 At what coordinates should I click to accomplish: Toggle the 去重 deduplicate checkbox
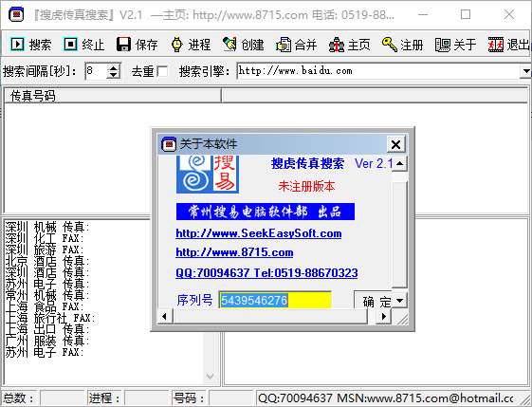pyautogui.click(x=162, y=71)
